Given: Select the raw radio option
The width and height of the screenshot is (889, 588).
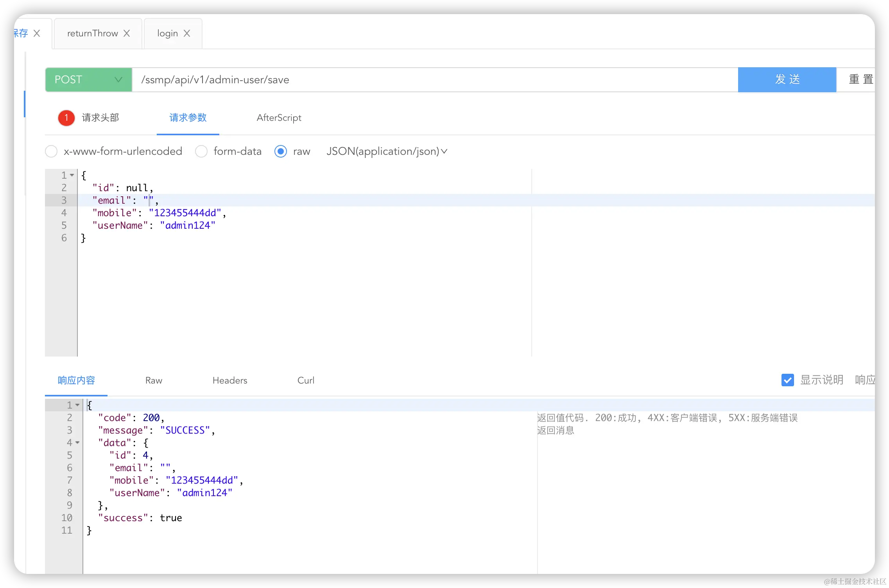Looking at the screenshot, I should click(x=281, y=151).
